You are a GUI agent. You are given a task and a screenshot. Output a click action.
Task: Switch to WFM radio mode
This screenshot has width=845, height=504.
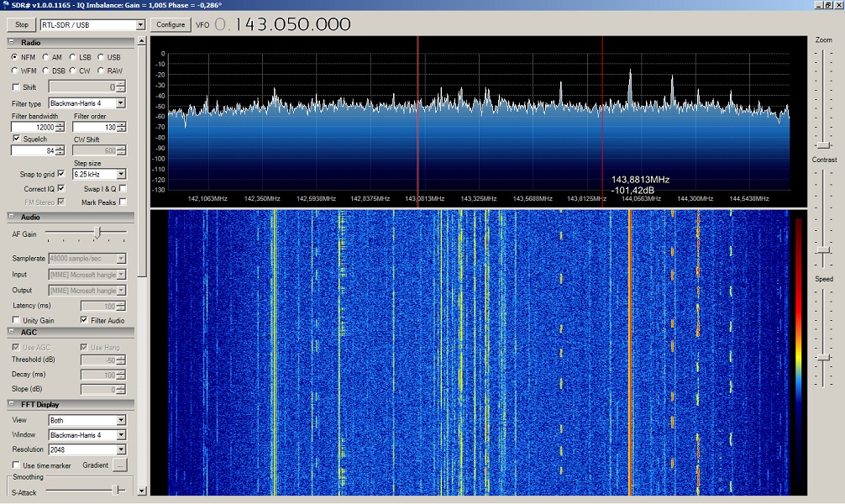click(15, 71)
